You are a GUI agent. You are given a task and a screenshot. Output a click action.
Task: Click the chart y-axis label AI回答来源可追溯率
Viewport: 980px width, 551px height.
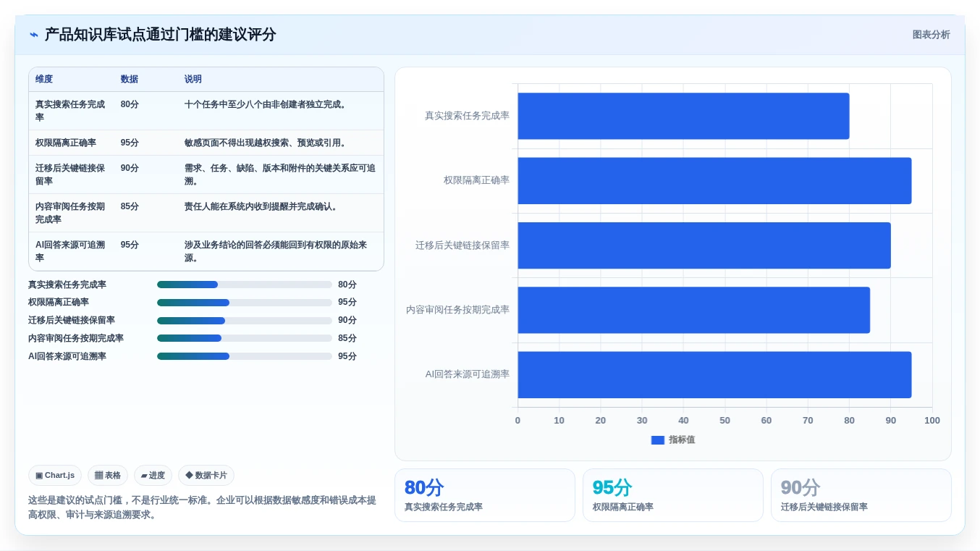(468, 374)
